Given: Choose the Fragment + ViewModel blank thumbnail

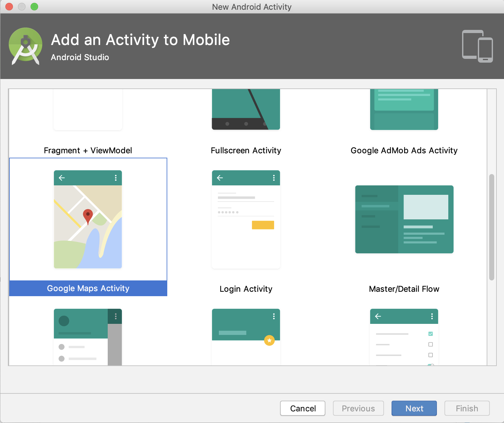Looking at the screenshot, I should click(x=88, y=109).
